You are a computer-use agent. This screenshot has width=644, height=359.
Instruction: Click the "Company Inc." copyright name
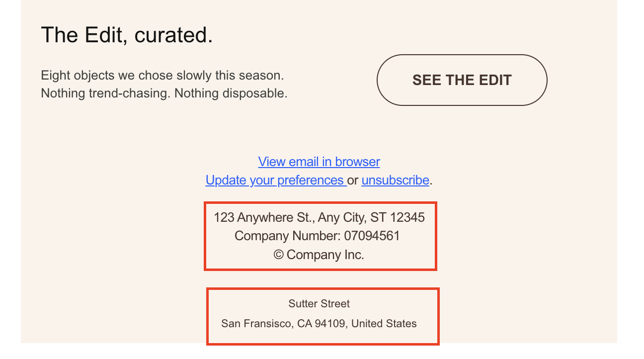(x=325, y=255)
